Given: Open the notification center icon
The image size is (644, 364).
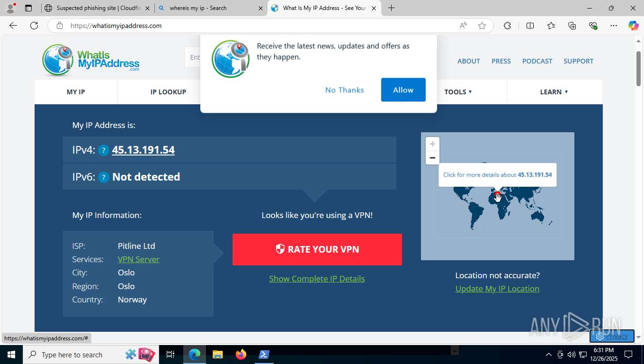Looking at the screenshot, I should click(x=628, y=355).
